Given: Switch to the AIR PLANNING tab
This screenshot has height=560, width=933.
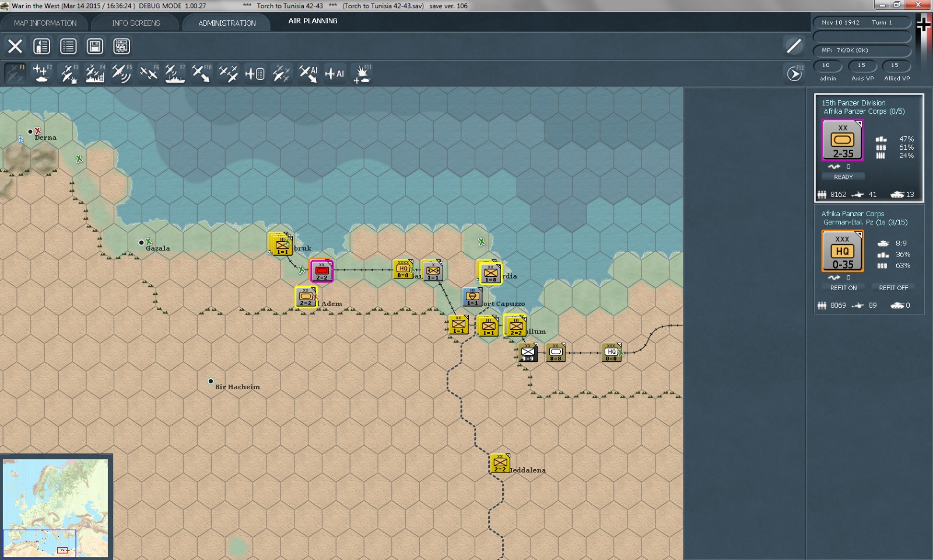Looking at the screenshot, I should click(x=313, y=21).
